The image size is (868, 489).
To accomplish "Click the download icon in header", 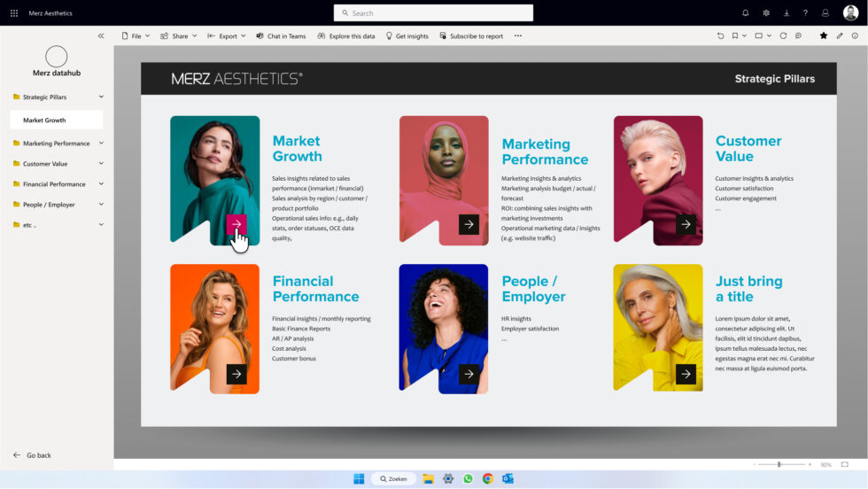I will 786,13.
